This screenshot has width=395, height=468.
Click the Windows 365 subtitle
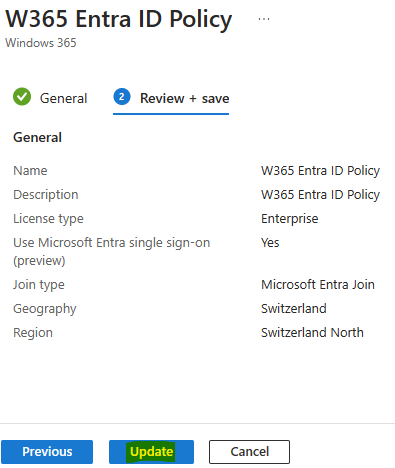(41, 43)
